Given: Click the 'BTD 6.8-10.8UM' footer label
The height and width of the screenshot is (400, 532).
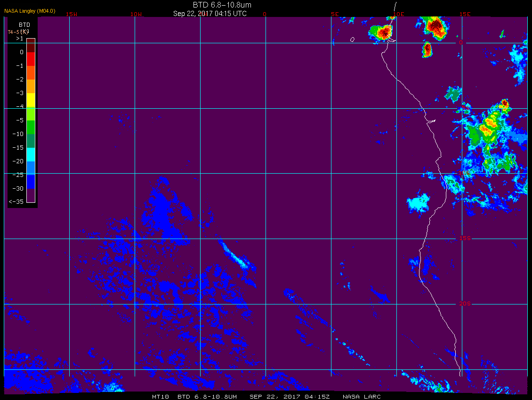Looking at the screenshot, I should tap(207, 397).
